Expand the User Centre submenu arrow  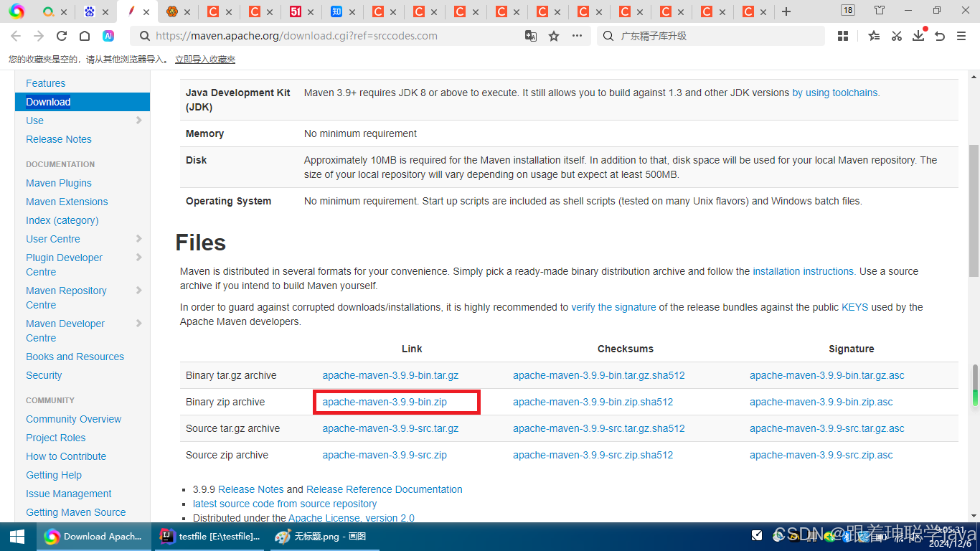(x=138, y=239)
